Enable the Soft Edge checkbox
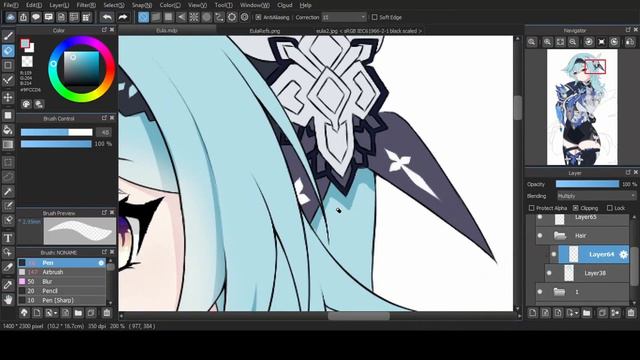This screenshot has width=640, height=360. (x=374, y=17)
